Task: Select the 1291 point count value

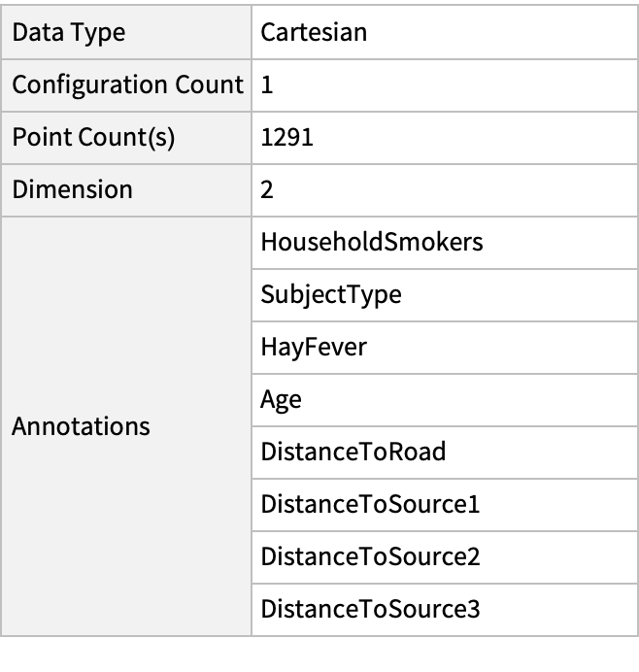Action: point(286,137)
